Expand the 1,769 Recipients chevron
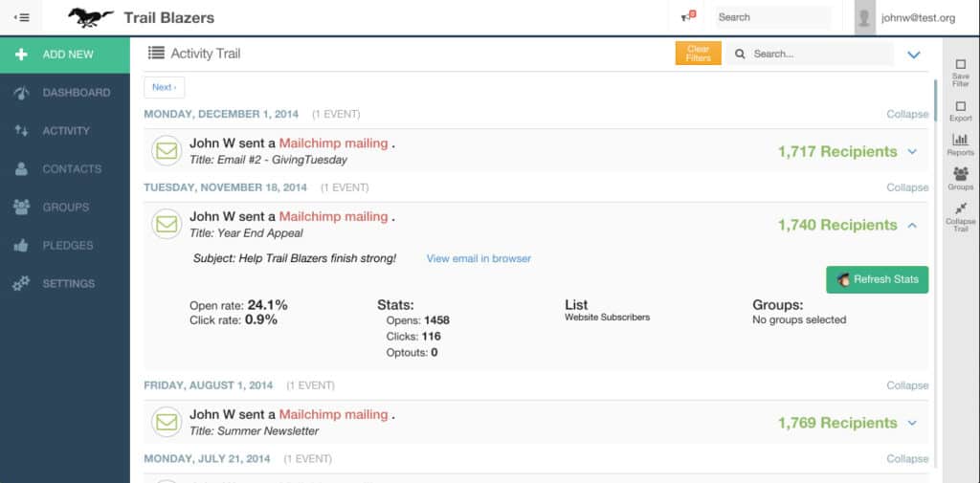This screenshot has height=483, width=980. click(x=912, y=423)
